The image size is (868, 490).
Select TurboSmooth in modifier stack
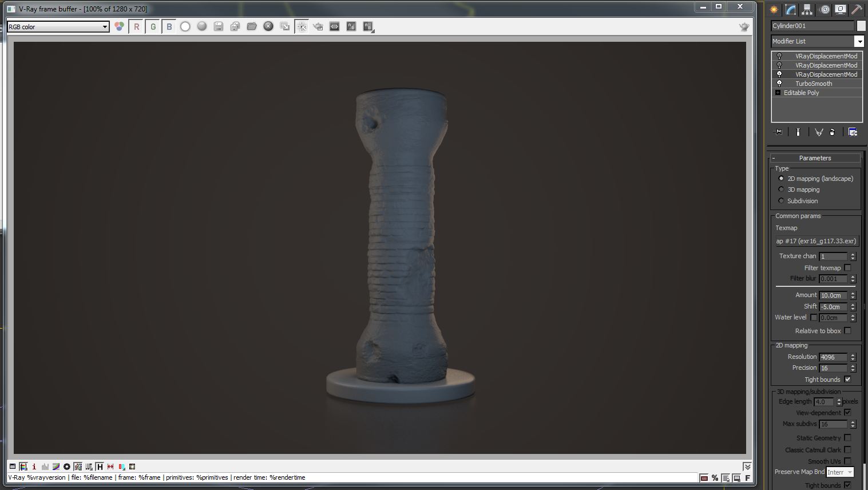coord(814,84)
